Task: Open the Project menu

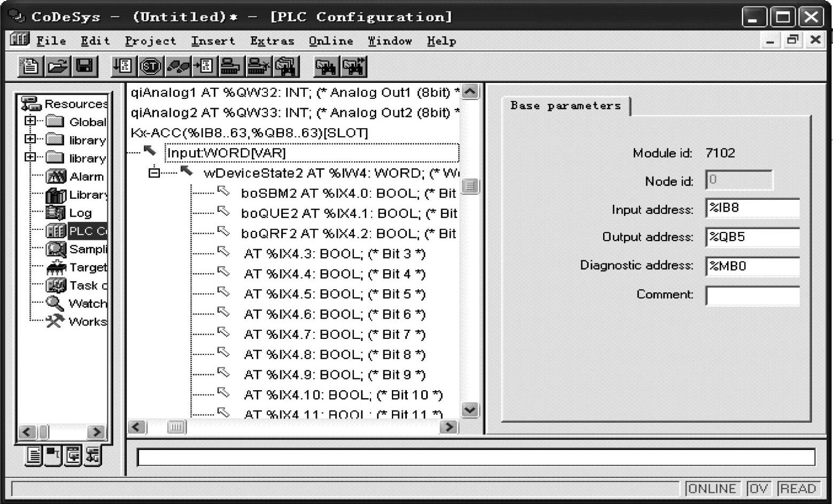Action: tap(150, 41)
